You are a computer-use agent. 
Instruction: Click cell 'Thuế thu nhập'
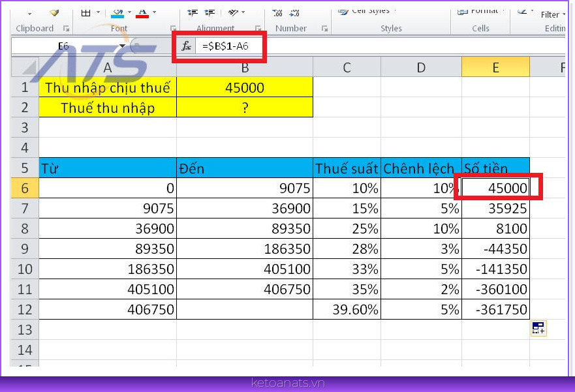[108, 108]
